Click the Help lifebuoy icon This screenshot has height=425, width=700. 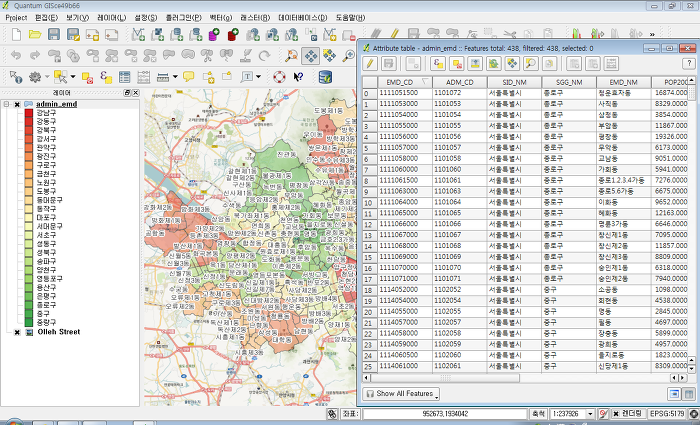(279, 77)
